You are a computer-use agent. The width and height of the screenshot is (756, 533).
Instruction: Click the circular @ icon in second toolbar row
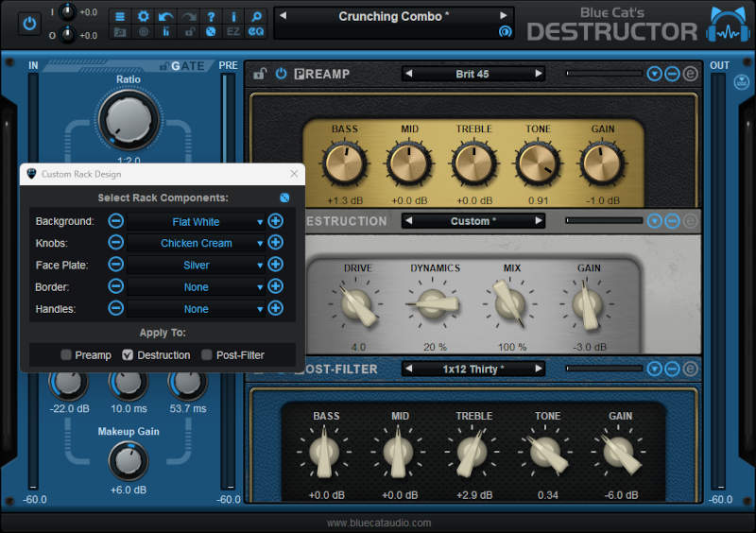pos(144,32)
